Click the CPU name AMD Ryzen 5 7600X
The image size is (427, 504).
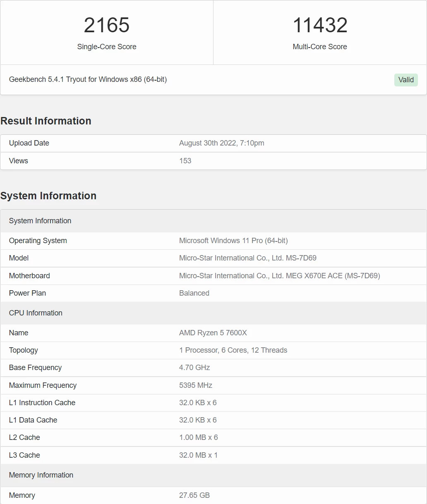(x=213, y=333)
